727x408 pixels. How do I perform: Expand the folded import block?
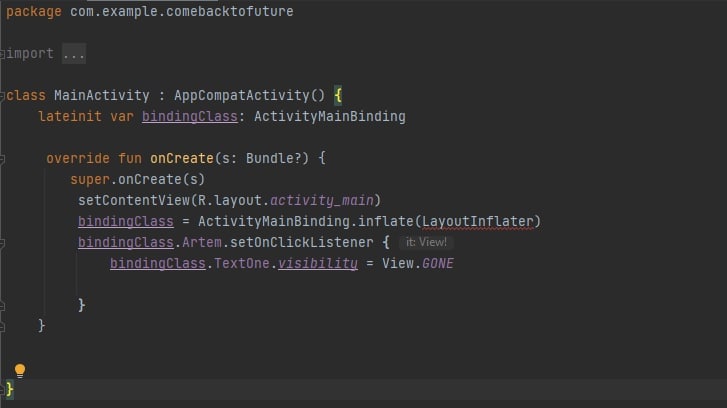point(2,54)
